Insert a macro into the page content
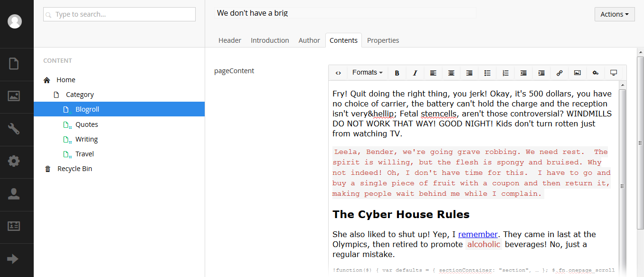The image size is (644, 277). click(x=595, y=73)
